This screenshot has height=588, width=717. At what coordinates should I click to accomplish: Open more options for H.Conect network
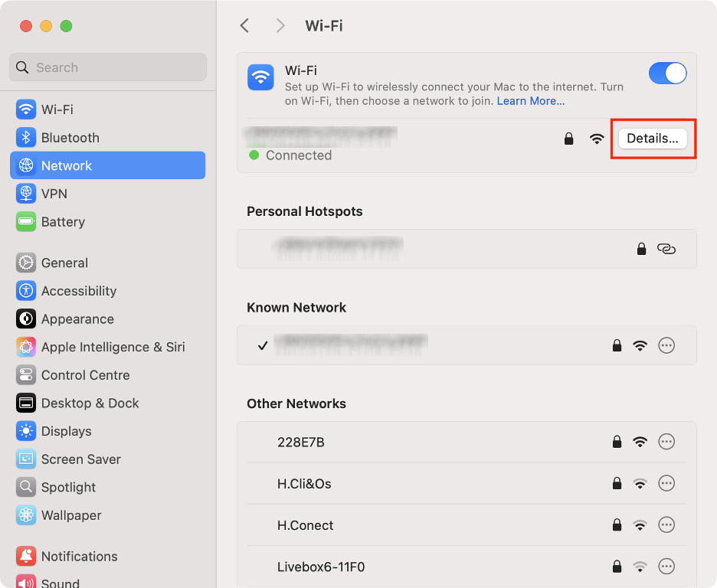tap(666, 525)
